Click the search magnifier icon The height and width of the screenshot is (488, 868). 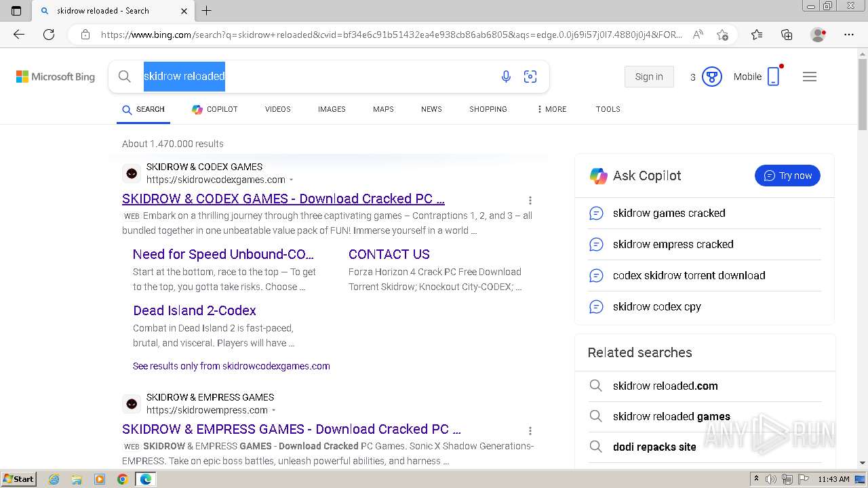tap(124, 77)
